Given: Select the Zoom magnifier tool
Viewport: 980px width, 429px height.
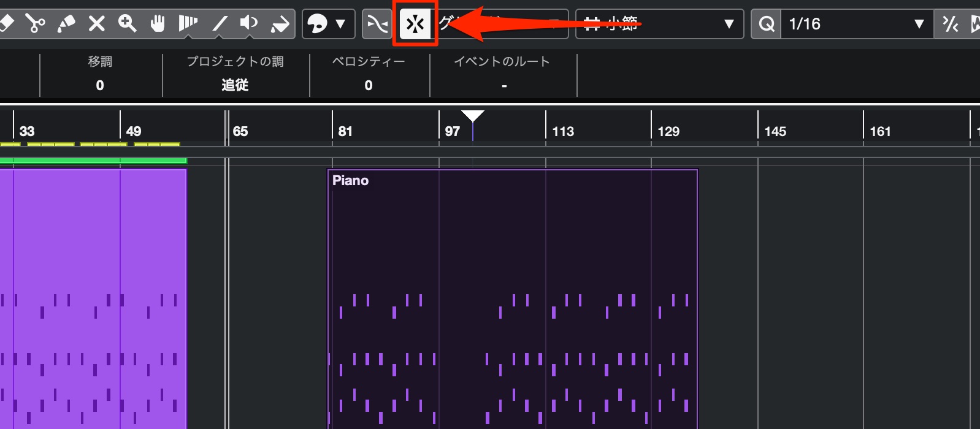Looking at the screenshot, I should pos(127,24).
